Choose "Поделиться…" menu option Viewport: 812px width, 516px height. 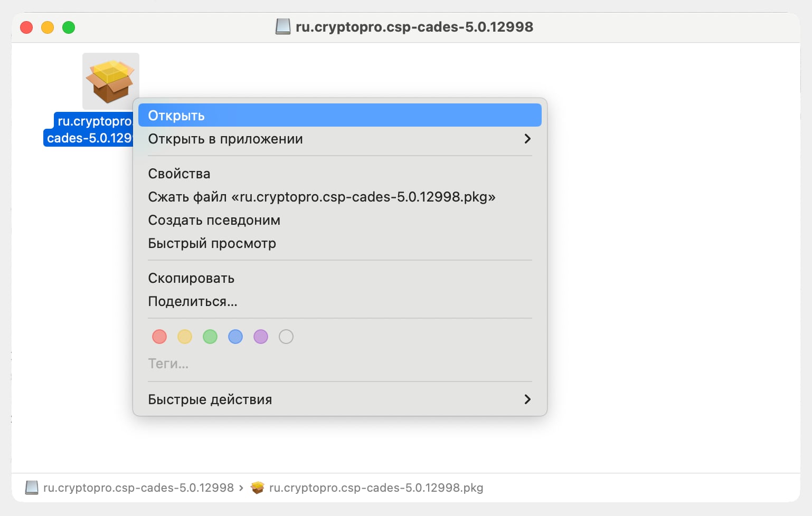[193, 301]
